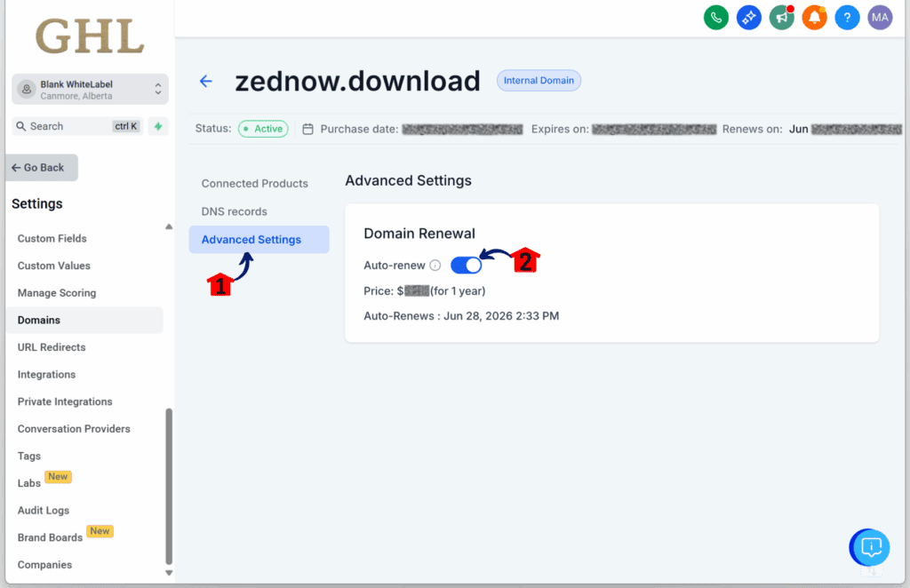
Task: Open Conversation Providers settings
Action: [x=74, y=429]
